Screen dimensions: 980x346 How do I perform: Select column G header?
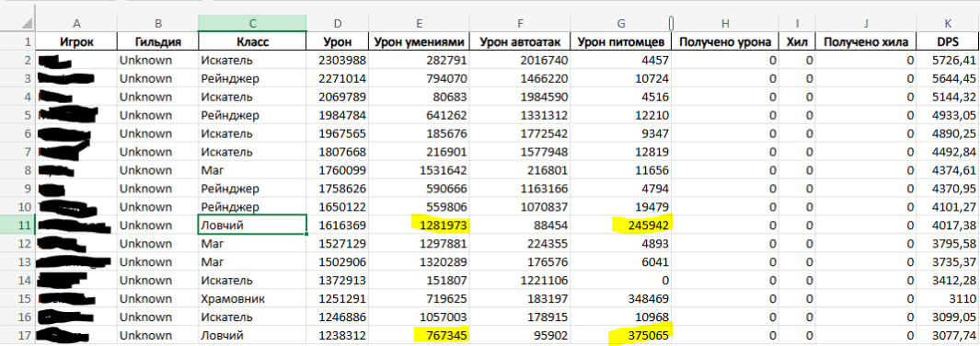[x=621, y=24]
